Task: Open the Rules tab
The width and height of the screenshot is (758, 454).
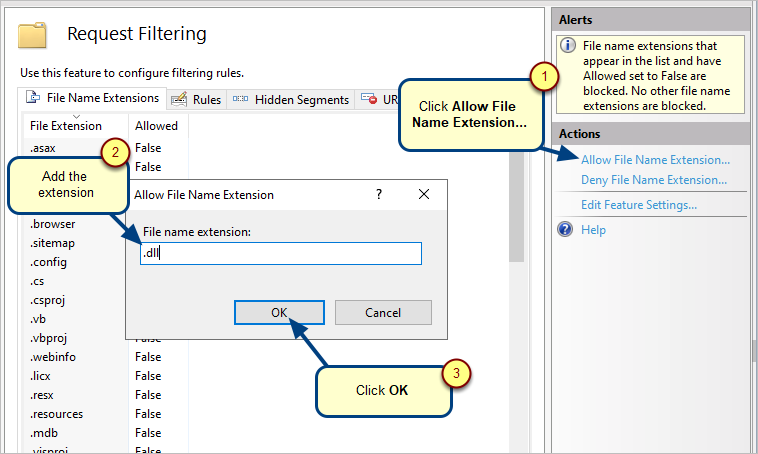Action: tap(197, 100)
